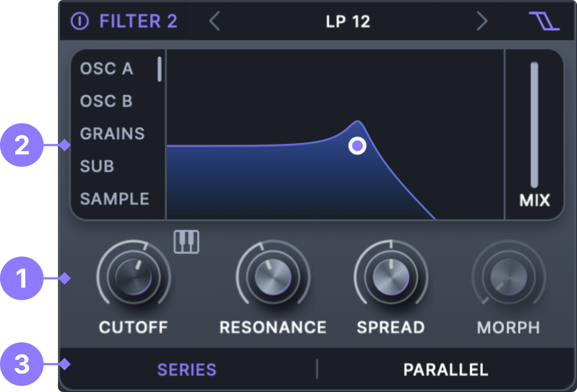The height and width of the screenshot is (392, 577).
Task: Enable OSC A filter input
Action: coord(106,69)
